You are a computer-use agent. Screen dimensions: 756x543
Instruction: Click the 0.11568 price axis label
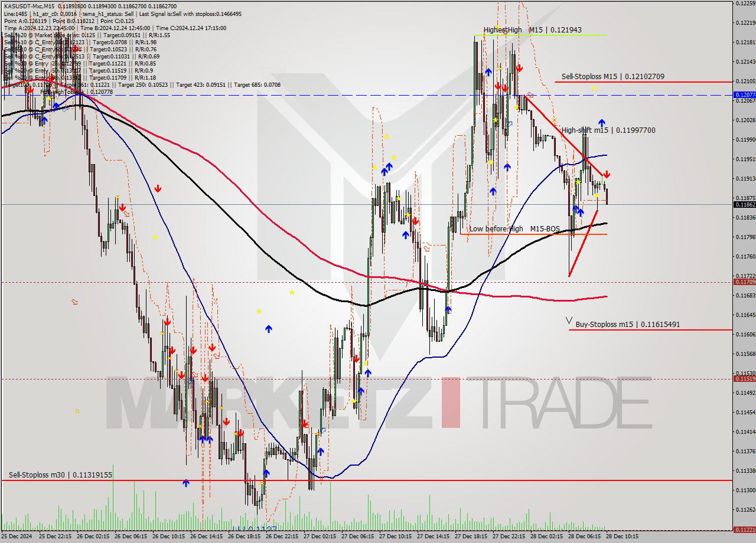(x=745, y=354)
